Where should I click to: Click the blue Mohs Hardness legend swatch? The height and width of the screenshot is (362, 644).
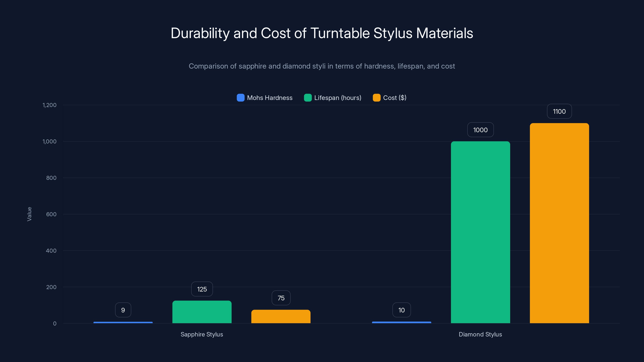pos(240,98)
